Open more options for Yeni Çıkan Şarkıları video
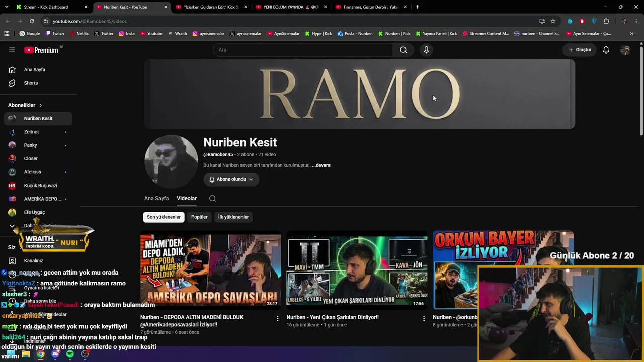 tap(424, 318)
